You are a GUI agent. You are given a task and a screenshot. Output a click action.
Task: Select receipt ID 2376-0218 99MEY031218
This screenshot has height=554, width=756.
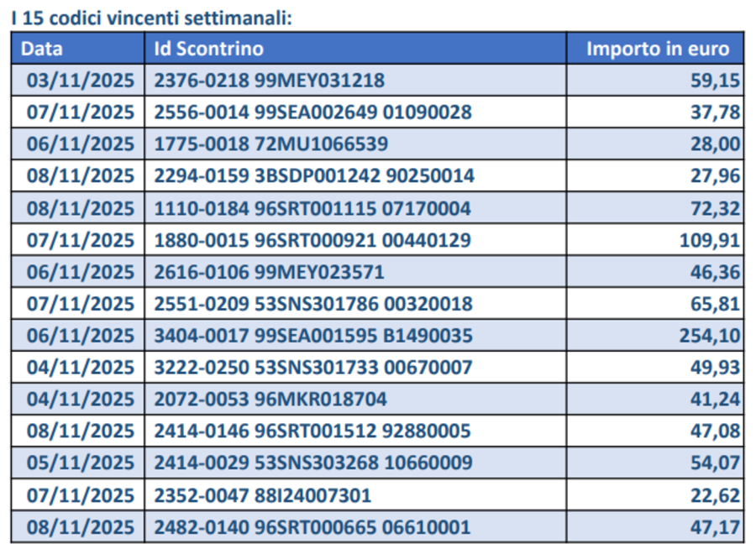pyautogui.click(x=270, y=81)
